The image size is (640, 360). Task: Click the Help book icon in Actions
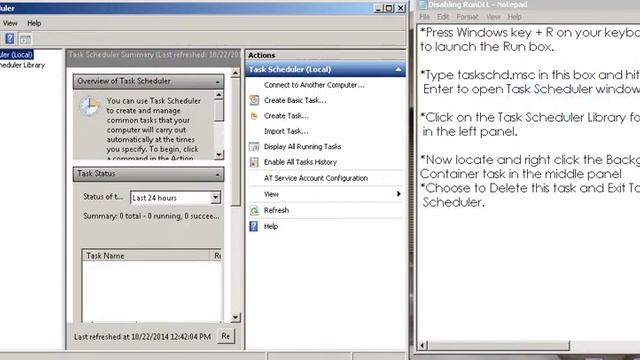(253, 226)
